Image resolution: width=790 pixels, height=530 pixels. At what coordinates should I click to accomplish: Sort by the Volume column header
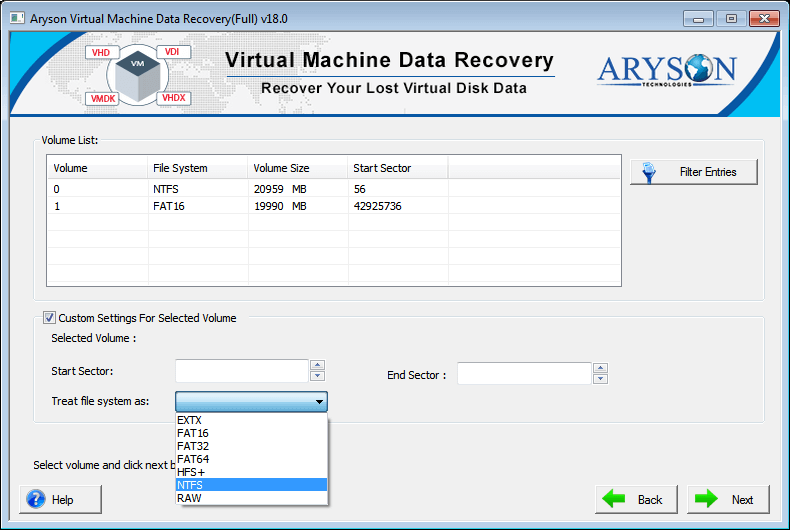click(x=98, y=168)
